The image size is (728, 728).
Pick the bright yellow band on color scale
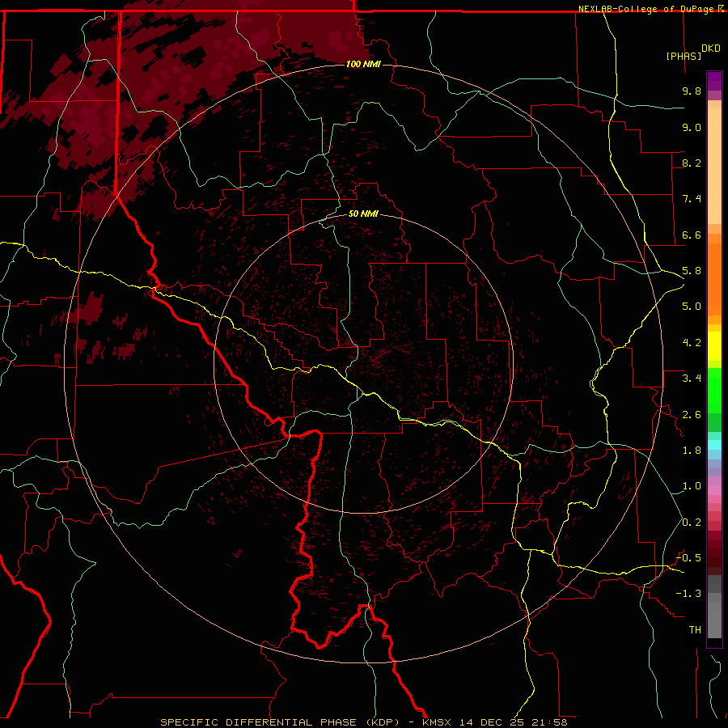click(714, 346)
